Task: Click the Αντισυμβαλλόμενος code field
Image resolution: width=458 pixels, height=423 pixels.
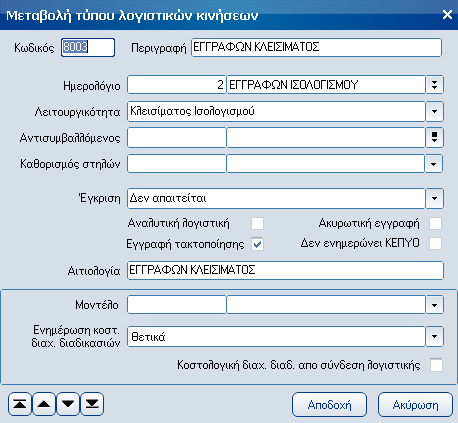Action: tap(177, 137)
